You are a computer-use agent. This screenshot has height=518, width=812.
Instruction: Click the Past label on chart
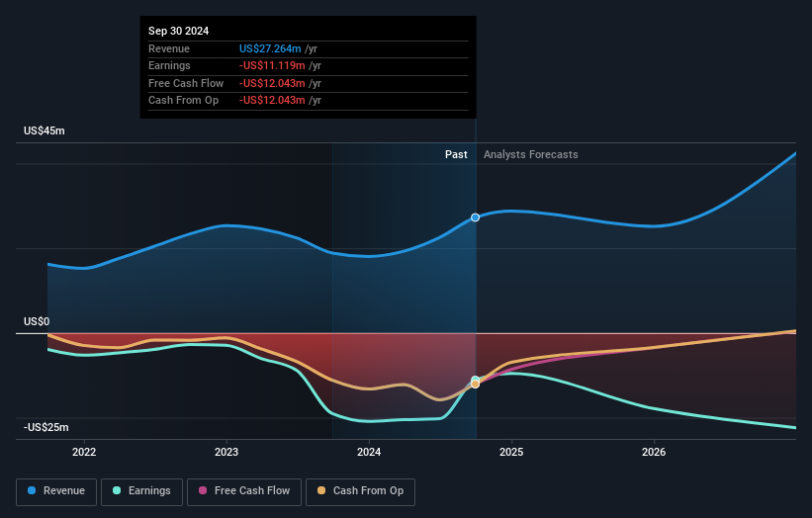[x=456, y=155]
